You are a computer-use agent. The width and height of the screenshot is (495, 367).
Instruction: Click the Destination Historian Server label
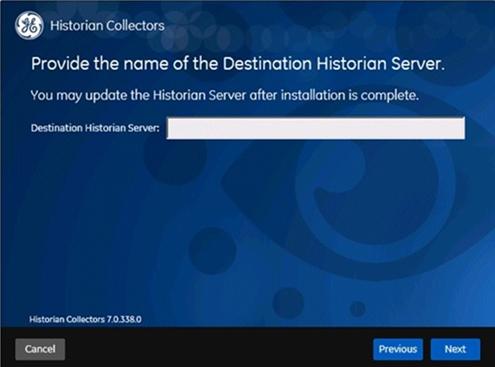tap(95, 128)
